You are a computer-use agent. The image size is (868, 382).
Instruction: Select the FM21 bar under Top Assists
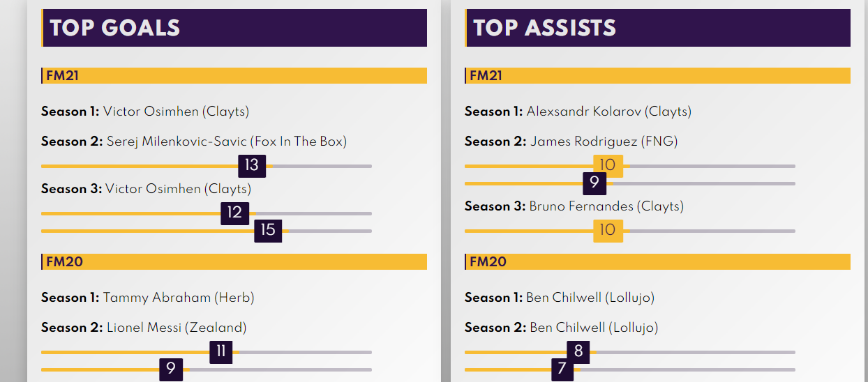pyautogui.click(x=658, y=76)
